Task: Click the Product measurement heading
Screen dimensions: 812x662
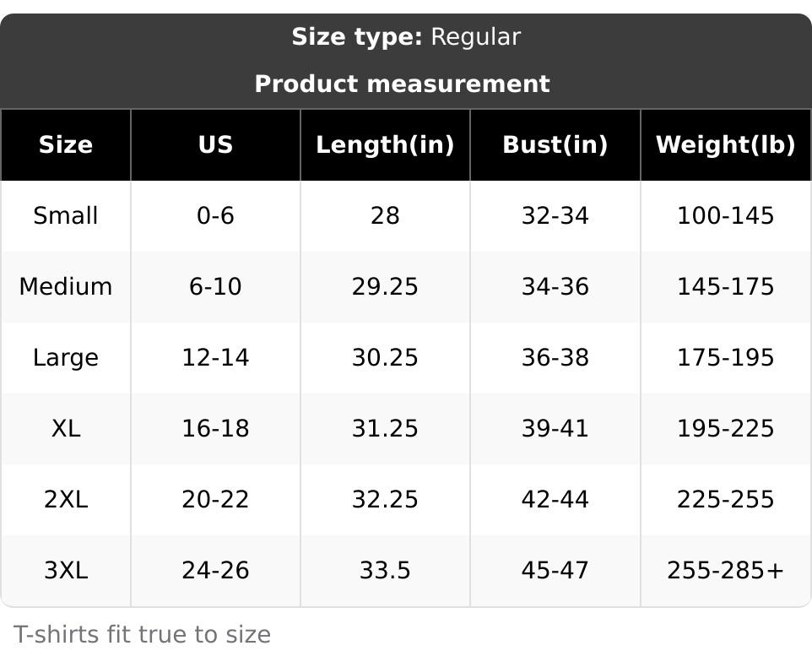Action: 402,84
